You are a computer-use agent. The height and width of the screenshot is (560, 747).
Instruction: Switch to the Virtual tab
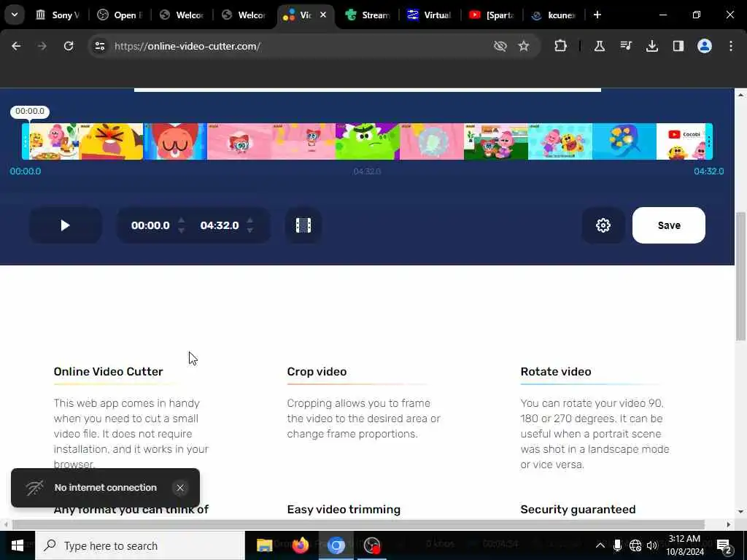click(x=429, y=15)
